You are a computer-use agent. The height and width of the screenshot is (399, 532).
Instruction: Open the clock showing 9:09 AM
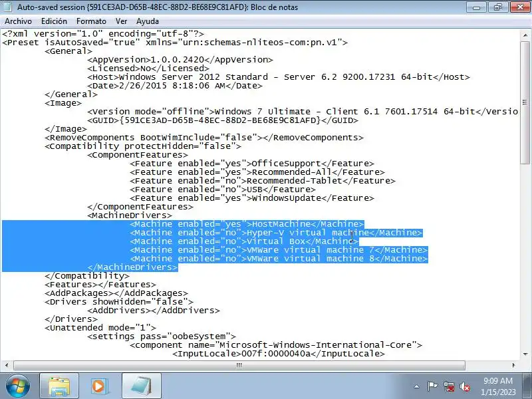(498, 386)
